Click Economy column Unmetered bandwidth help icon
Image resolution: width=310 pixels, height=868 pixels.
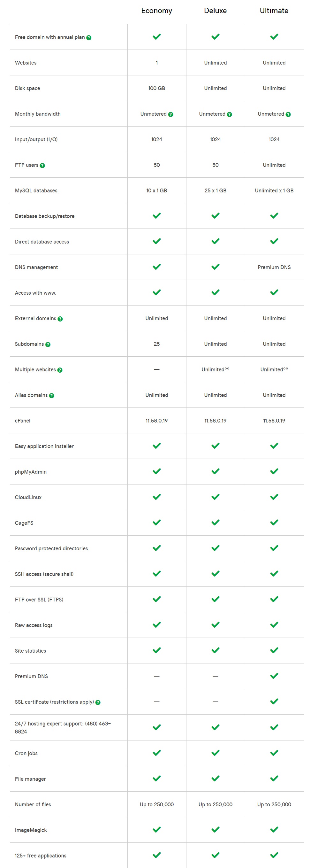tap(171, 114)
